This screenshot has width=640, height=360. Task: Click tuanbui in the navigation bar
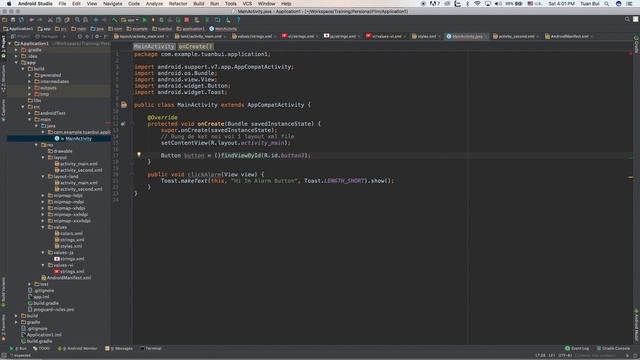[162, 29]
